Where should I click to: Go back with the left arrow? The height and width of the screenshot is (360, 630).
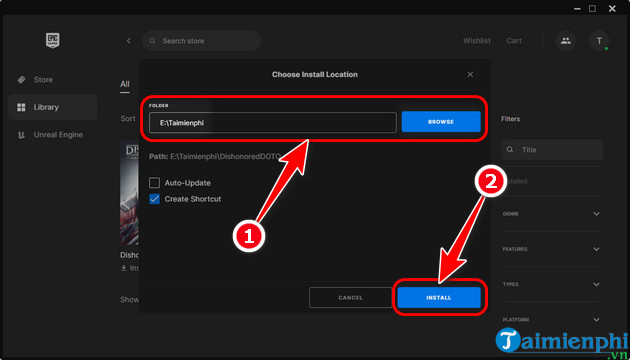pyautogui.click(x=129, y=41)
